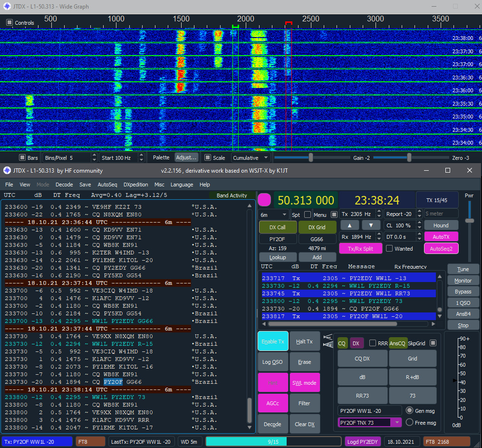The width and height of the screenshot is (482, 448).
Task: Open the Misc menu
Action: pos(159,185)
